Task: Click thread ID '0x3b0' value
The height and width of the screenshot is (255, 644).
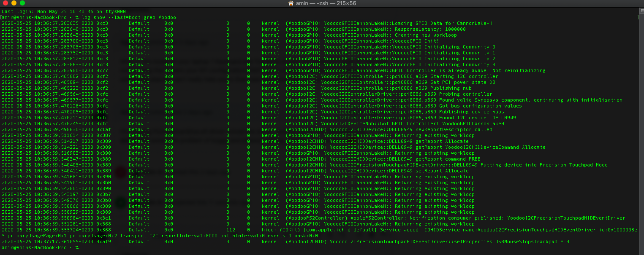Action: [103, 183]
